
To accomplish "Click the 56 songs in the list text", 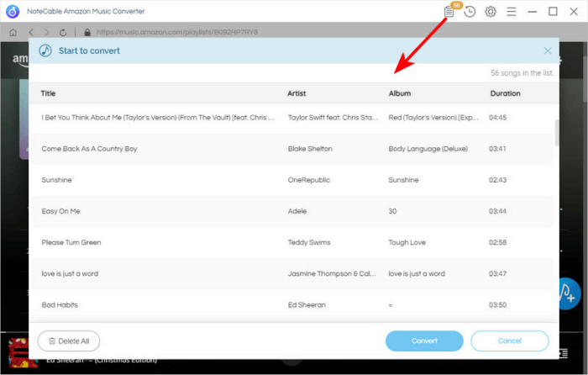I will tap(522, 73).
